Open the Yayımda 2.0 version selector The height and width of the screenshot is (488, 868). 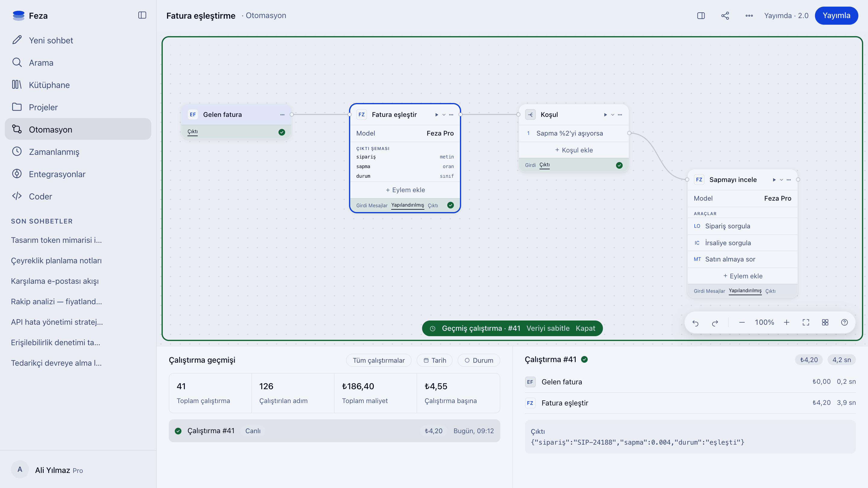(x=786, y=15)
